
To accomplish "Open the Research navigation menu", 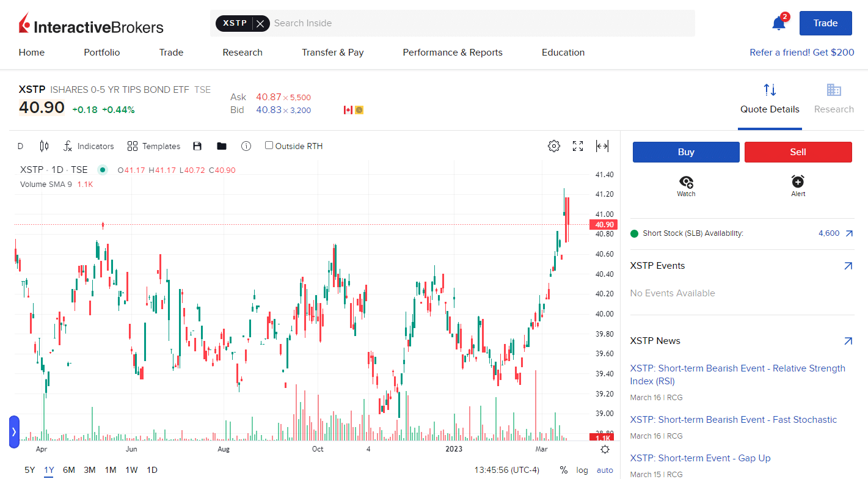I will click(x=243, y=53).
